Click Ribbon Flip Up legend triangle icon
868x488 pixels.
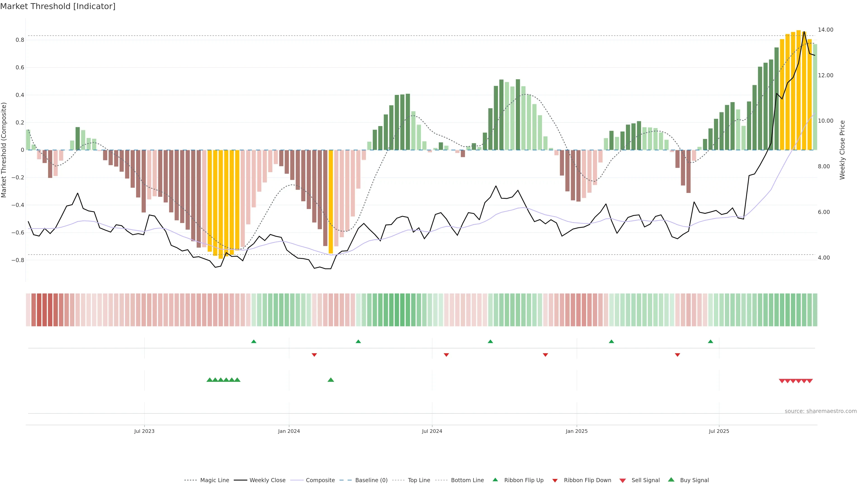coord(495,480)
